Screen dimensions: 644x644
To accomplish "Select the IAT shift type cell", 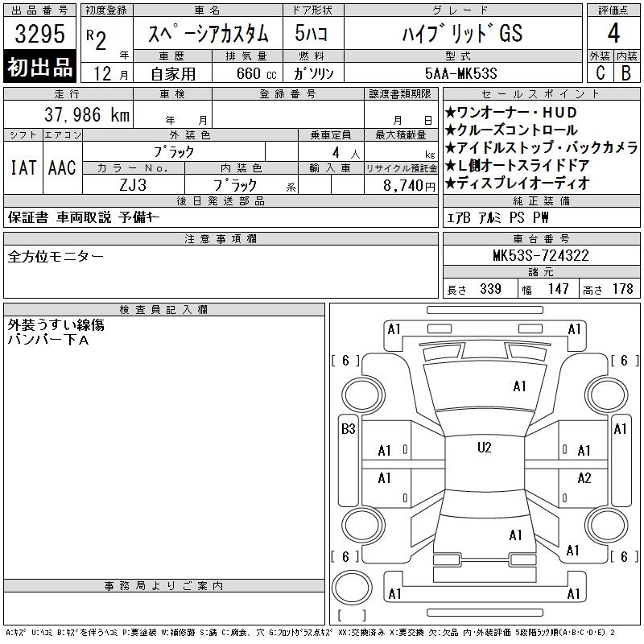I will (23, 167).
